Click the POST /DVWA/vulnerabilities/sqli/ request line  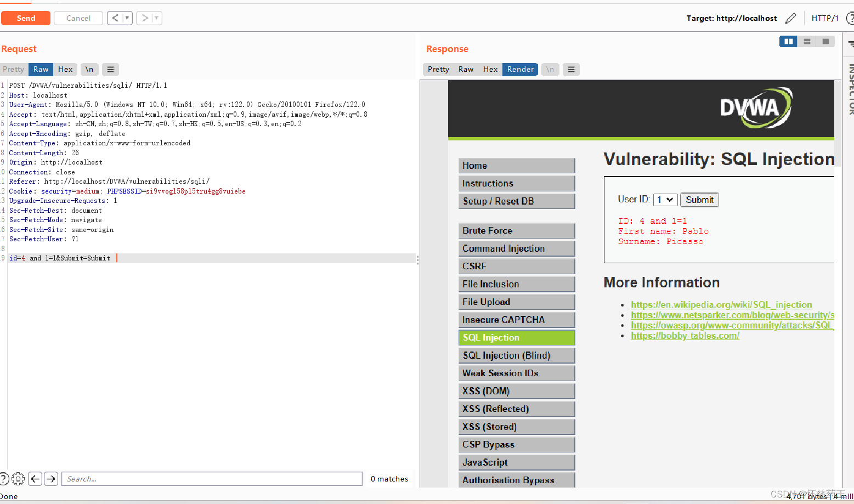coord(88,86)
